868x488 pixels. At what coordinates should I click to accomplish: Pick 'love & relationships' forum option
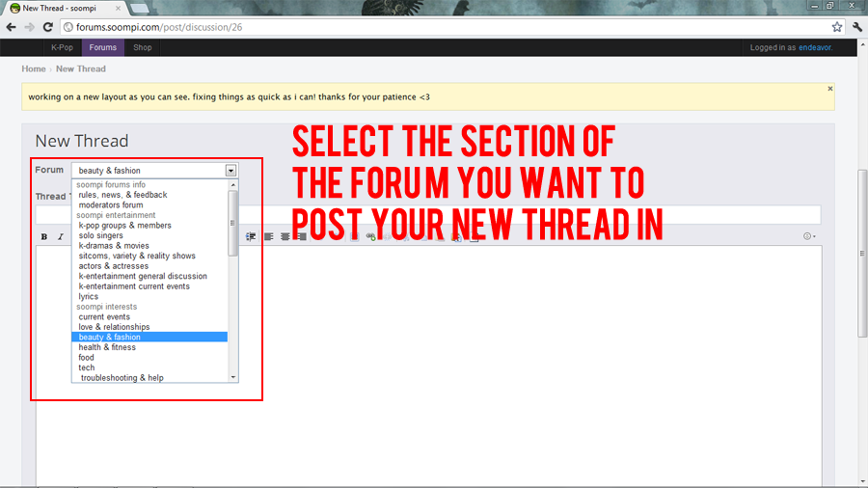point(114,326)
